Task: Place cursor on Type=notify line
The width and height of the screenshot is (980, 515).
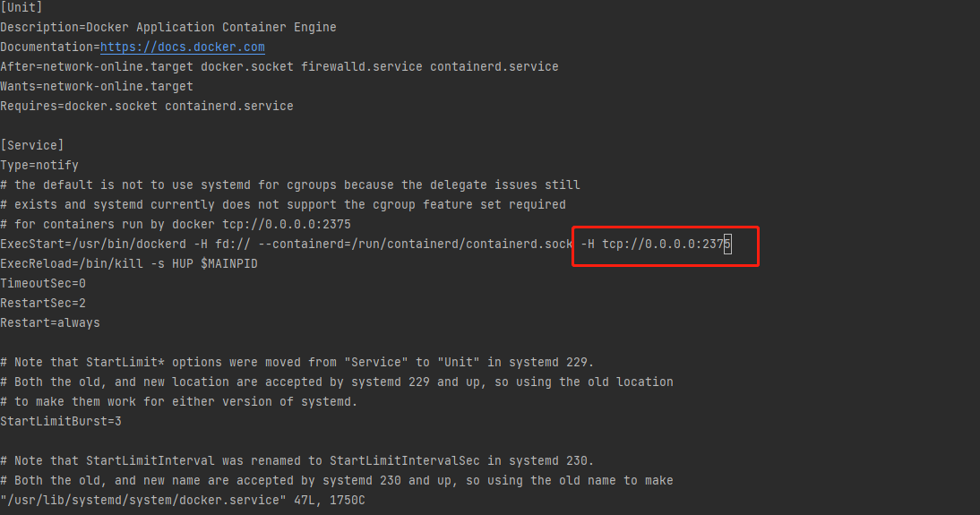Action: (39, 165)
